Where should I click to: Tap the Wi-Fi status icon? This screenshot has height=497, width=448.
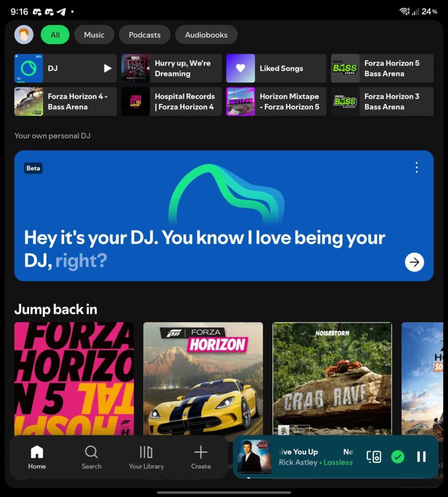pos(405,12)
